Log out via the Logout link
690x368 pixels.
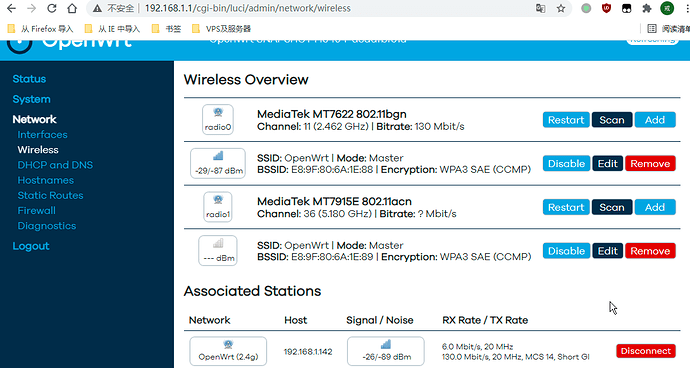(x=31, y=246)
